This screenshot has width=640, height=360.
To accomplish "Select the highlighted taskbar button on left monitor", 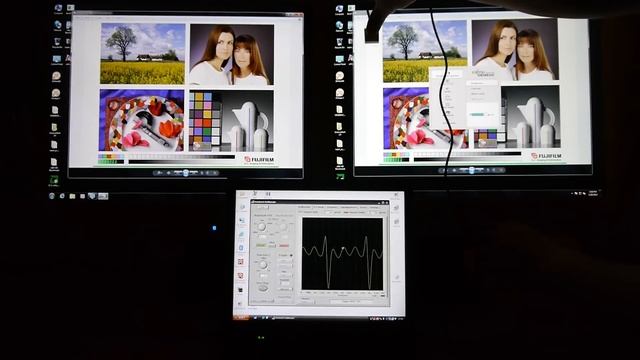I will pos(103,196).
